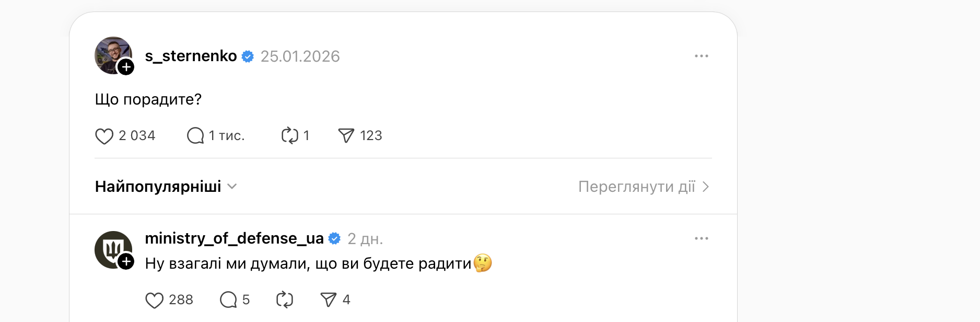
Task: Like the ministry_of_defense_ua reply
Action: point(154,300)
